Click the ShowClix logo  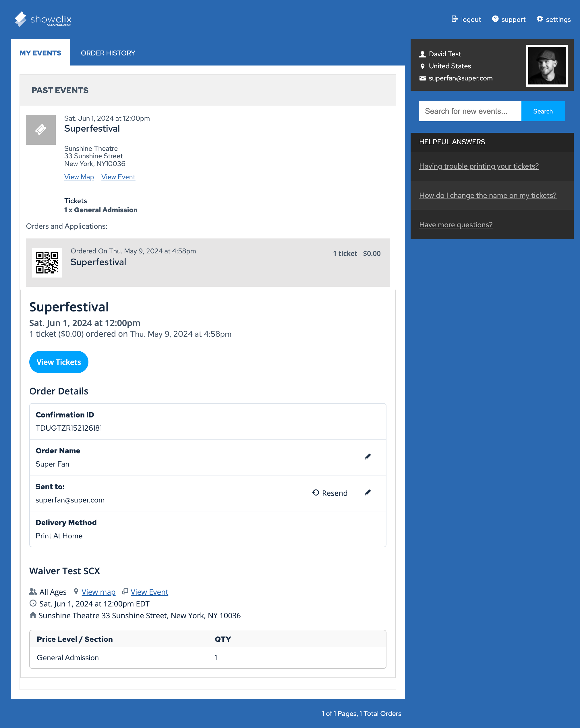click(43, 19)
